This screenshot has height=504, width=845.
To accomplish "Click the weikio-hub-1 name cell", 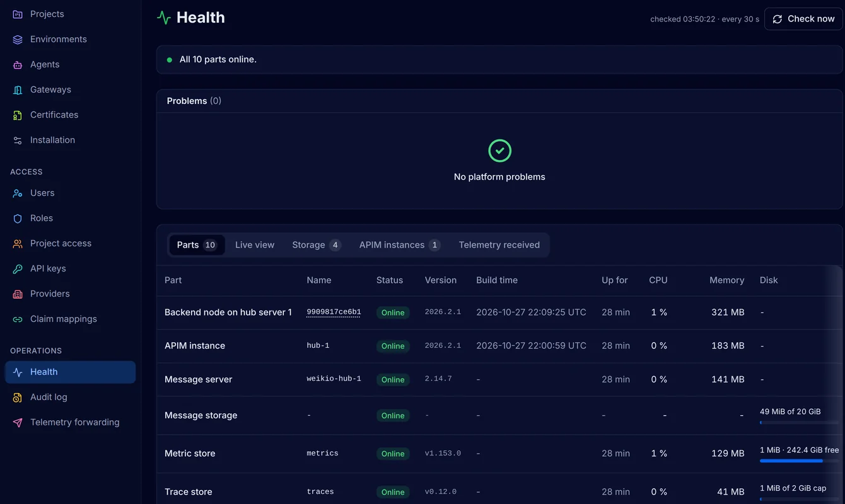I will coord(334,379).
